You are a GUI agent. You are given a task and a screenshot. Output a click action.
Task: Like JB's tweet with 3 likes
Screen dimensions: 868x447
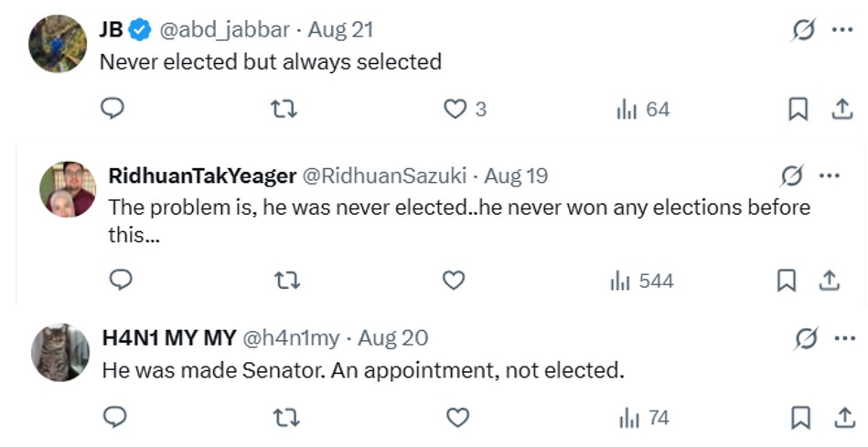(455, 110)
